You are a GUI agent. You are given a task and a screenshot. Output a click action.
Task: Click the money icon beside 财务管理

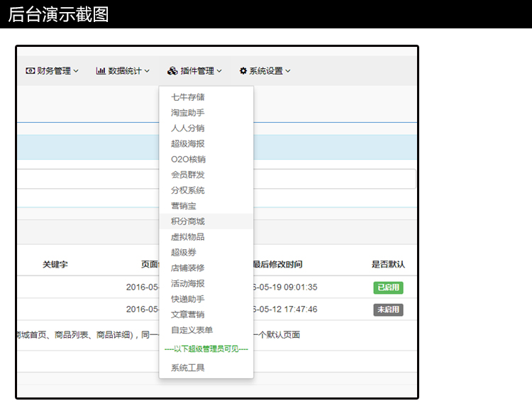(x=31, y=71)
